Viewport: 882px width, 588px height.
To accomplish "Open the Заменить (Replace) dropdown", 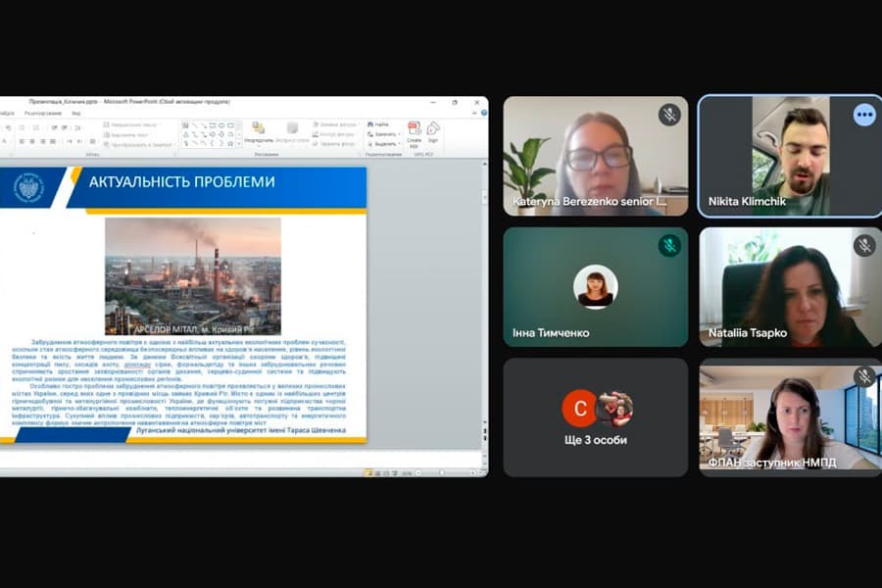I will click(x=383, y=134).
